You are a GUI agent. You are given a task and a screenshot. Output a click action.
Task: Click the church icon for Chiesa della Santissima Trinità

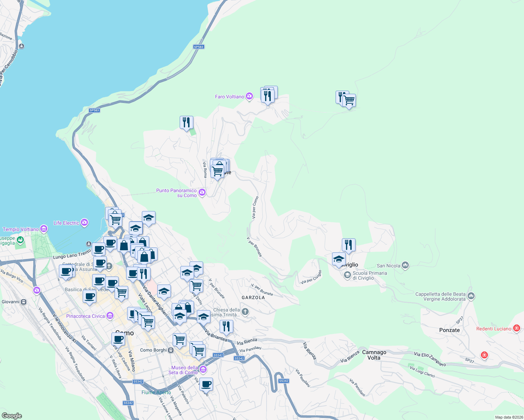pyautogui.click(x=244, y=311)
